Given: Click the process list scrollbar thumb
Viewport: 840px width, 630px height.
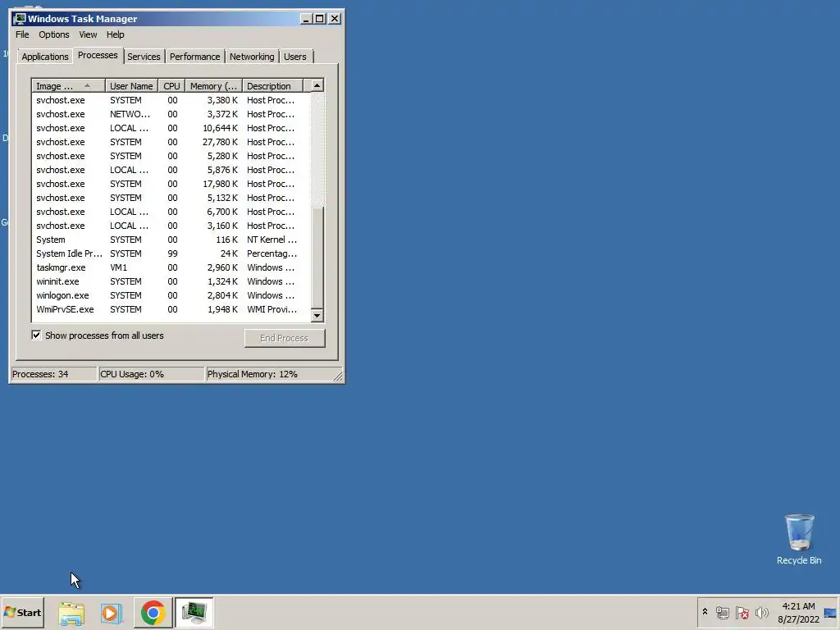Looking at the screenshot, I should pyautogui.click(x=317, y=258).
